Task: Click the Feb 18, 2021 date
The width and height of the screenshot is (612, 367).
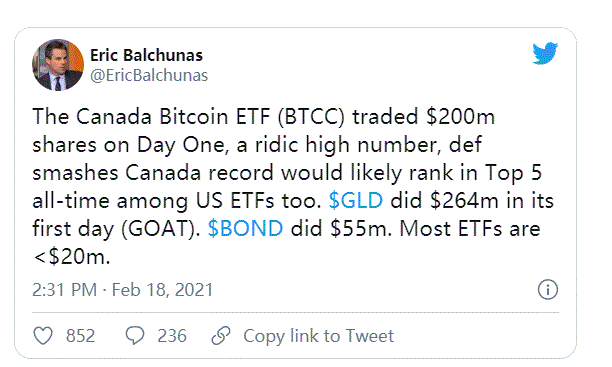Action: (x=162, y=290)
